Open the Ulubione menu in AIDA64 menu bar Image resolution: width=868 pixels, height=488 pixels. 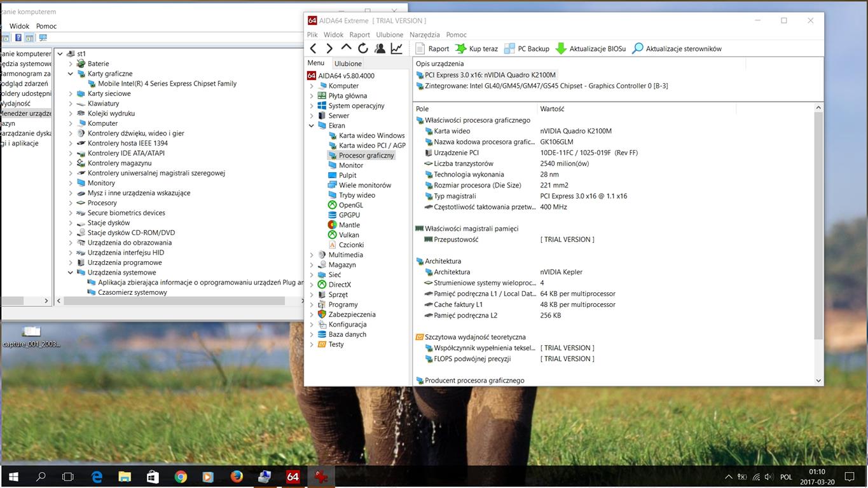389,35
